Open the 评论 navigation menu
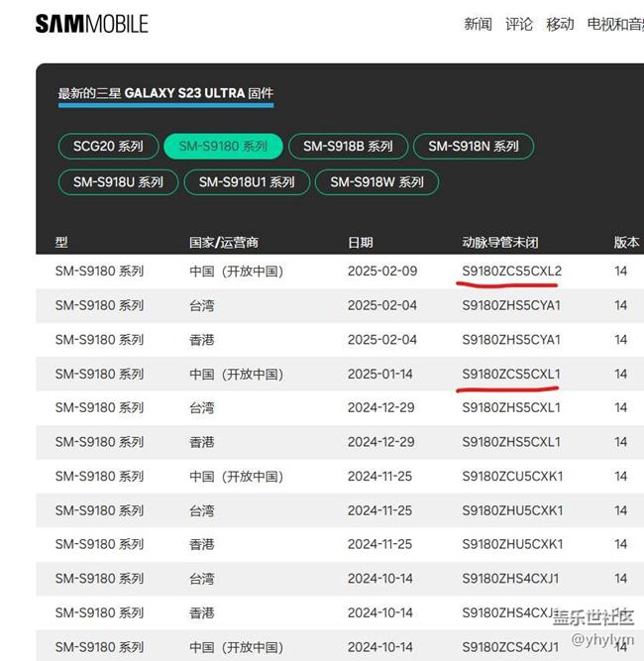644x661 pixels. coord(518,24)
